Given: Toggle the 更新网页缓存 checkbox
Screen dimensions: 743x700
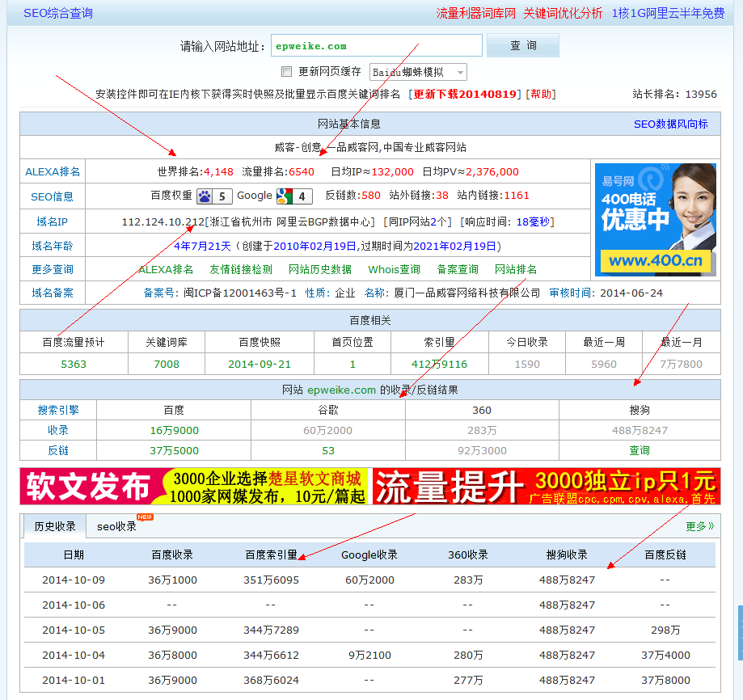Looking at the screenshot, I should (x=286, y=71).
